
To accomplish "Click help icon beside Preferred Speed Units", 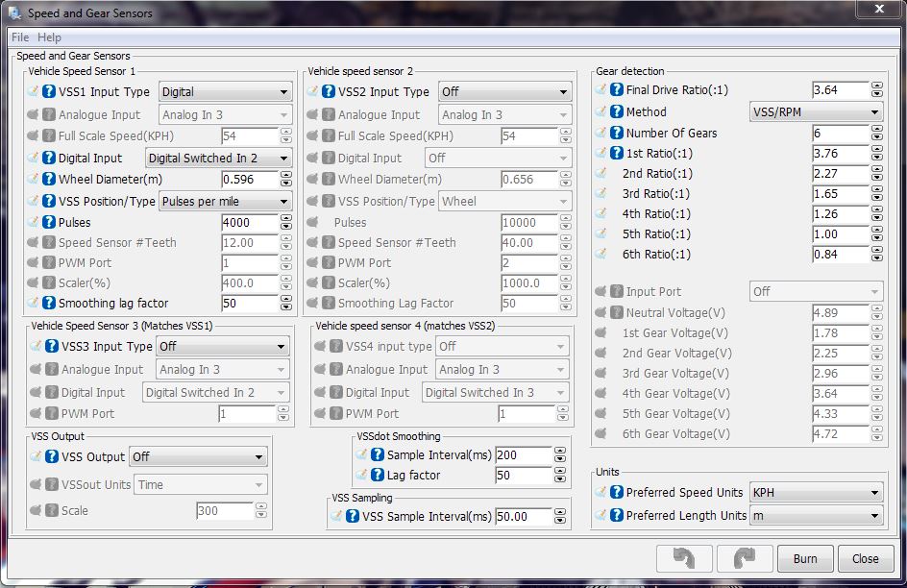I will coord(617,493).
